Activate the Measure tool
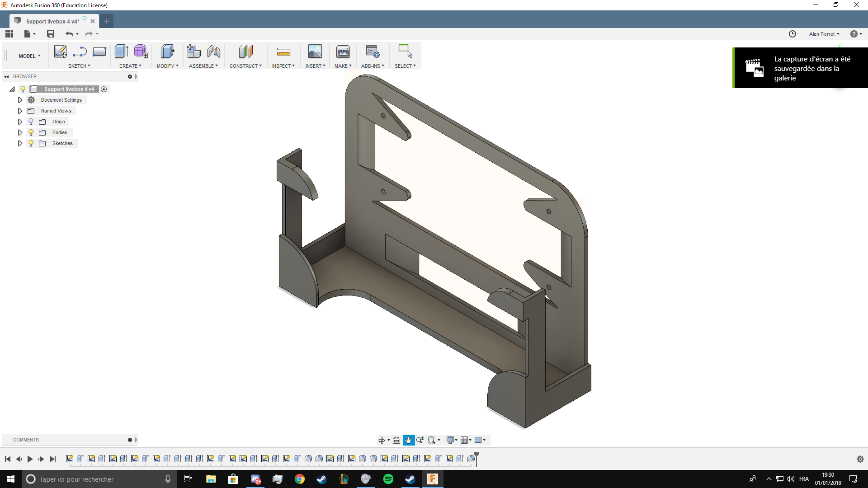 (x=283, y=52)
